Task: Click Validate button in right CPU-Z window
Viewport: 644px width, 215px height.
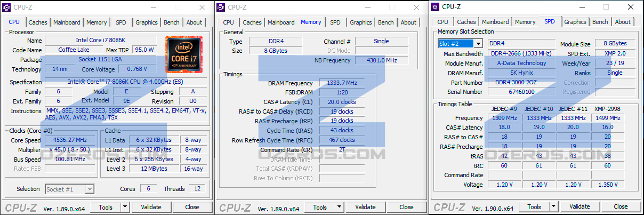Action: click(579, 206)
